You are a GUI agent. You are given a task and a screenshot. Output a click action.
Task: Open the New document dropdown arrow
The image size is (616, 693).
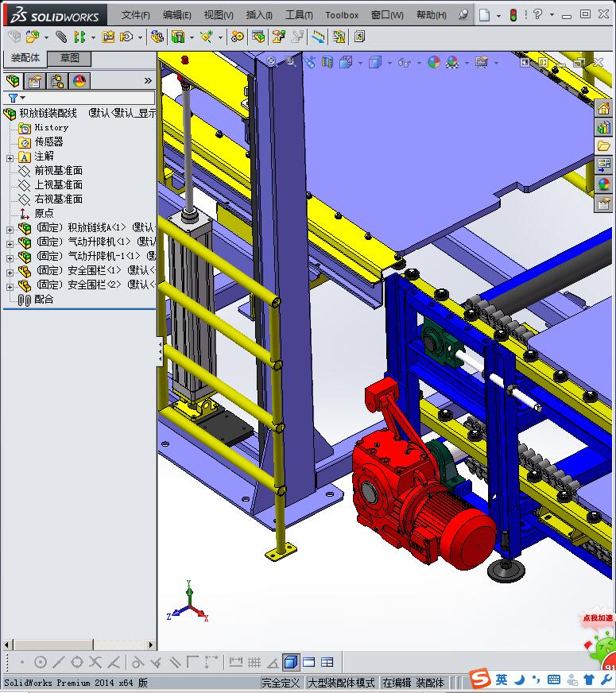(x=498, y=16)
